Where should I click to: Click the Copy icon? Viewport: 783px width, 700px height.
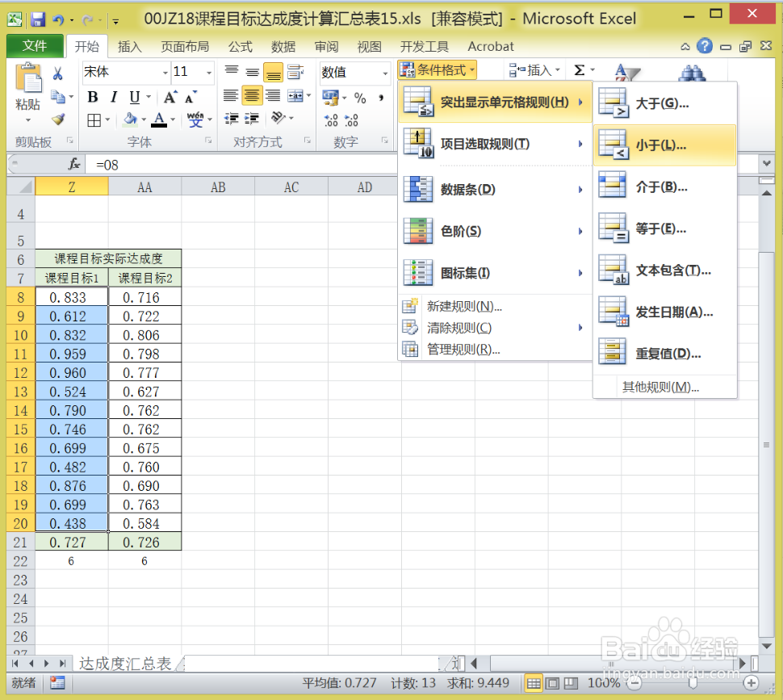[58, 96]
